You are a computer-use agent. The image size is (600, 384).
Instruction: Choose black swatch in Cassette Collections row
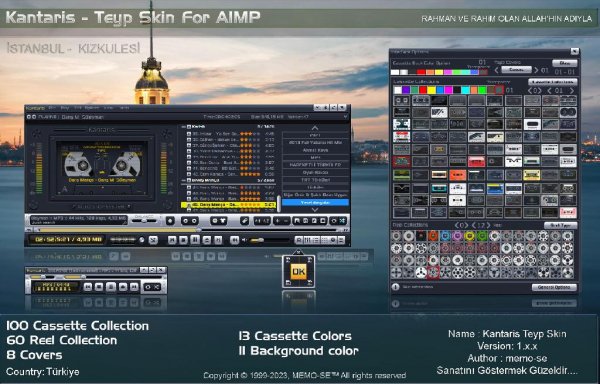click(x=457, y=90)
